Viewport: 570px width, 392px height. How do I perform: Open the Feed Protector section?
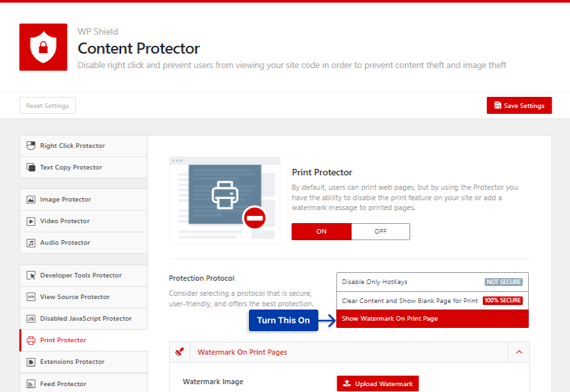pyautogui.click(x=84, y=383)
